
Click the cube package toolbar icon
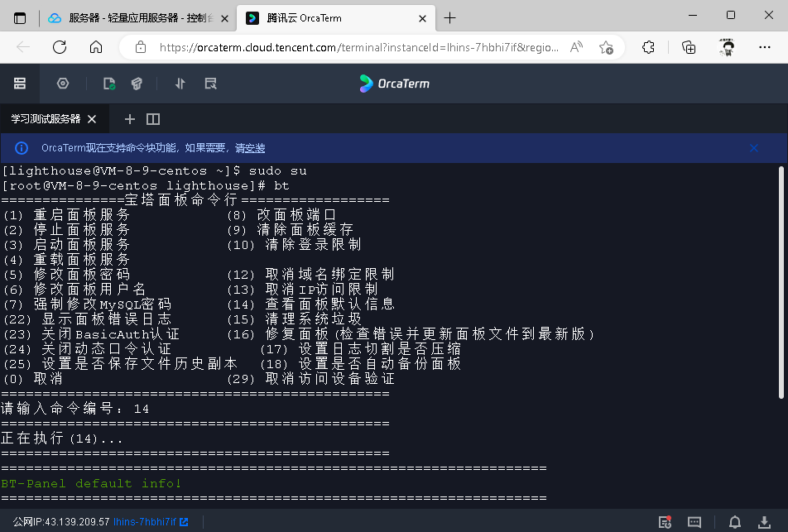pyautogui.click(x=137, y=84)
